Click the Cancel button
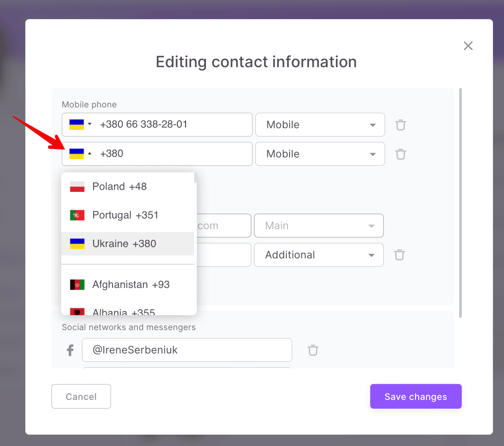 coord(81,396)
